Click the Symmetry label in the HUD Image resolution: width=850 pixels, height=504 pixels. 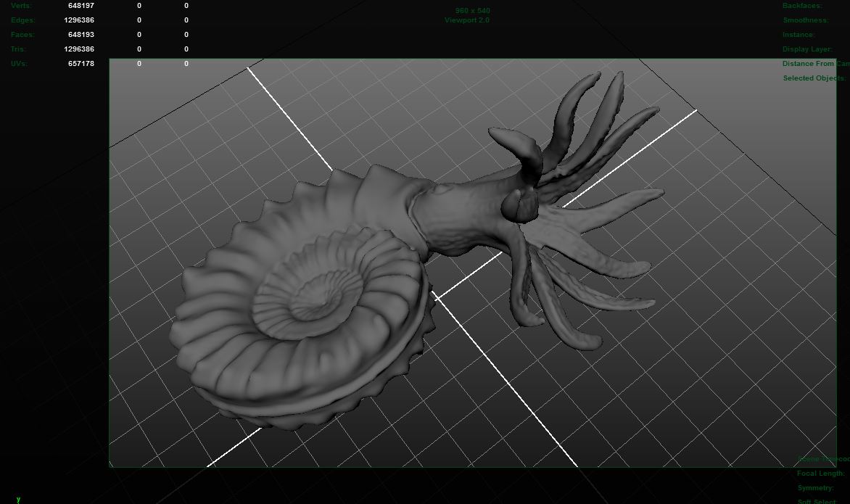(816, 488)
